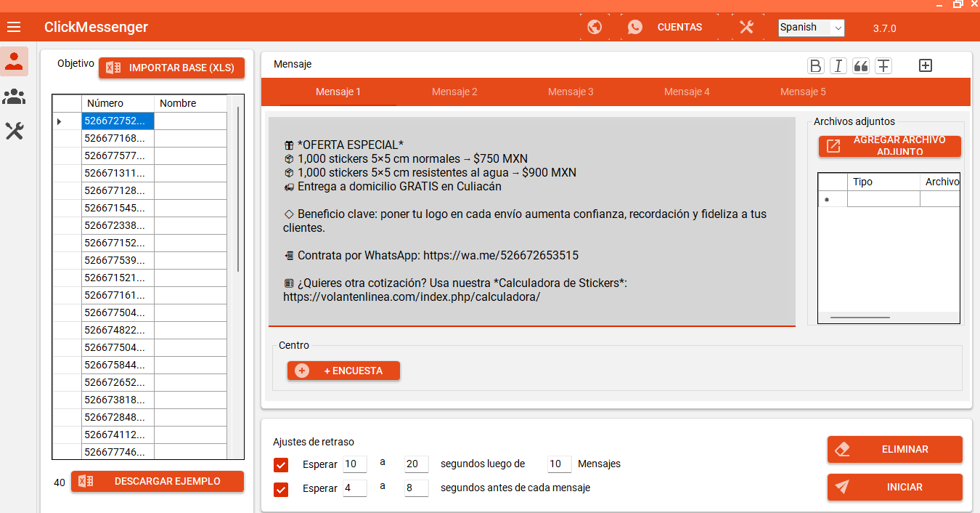Toggle the wait-after-messages delay checkbox

pyautogui.click(x=281, y=464)
